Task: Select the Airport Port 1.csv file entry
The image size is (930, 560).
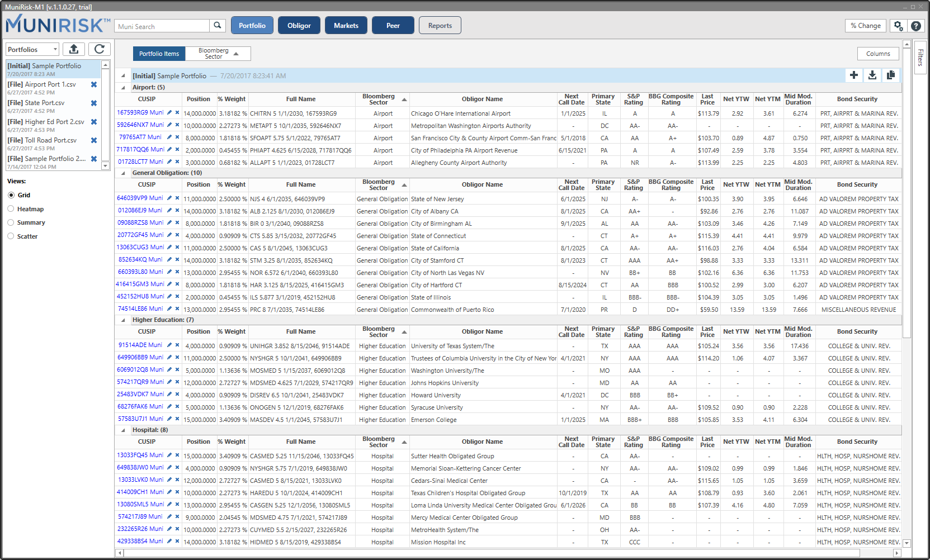Action: 48,88
